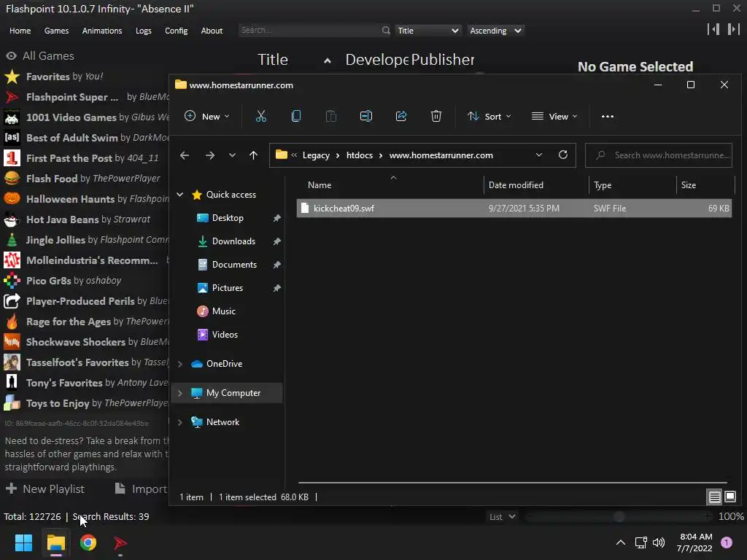The height and width of the screenshot is (560, 747).
Task: Switch to large icons layout icon
Action: pos(729,497)
